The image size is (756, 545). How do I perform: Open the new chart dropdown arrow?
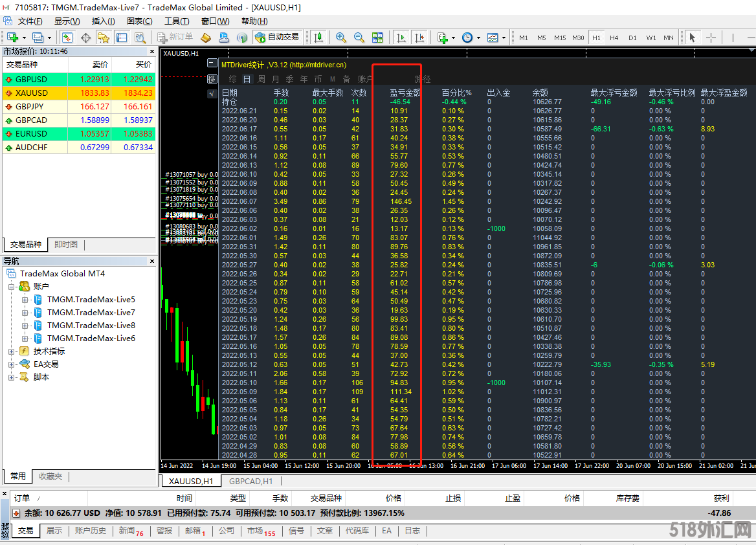tap(24, 38)
